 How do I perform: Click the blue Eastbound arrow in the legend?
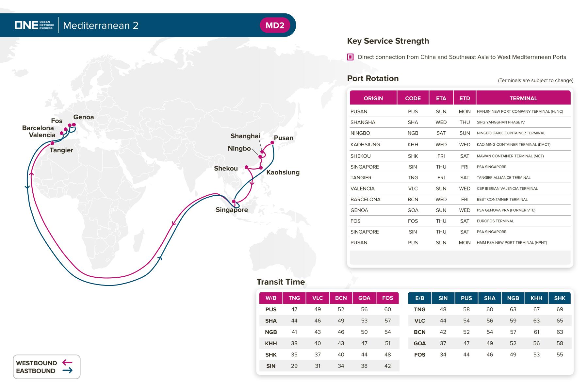(x=67, y=370)
